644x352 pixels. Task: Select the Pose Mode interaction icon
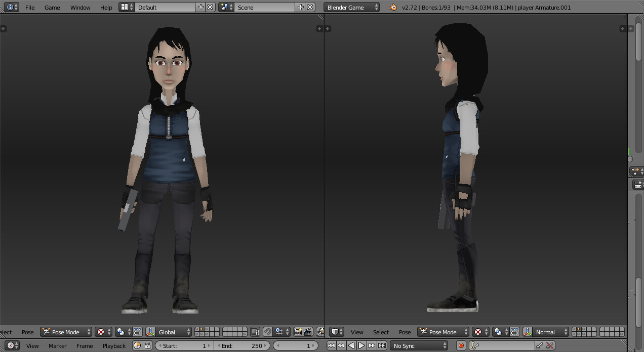tap(47, 332)
